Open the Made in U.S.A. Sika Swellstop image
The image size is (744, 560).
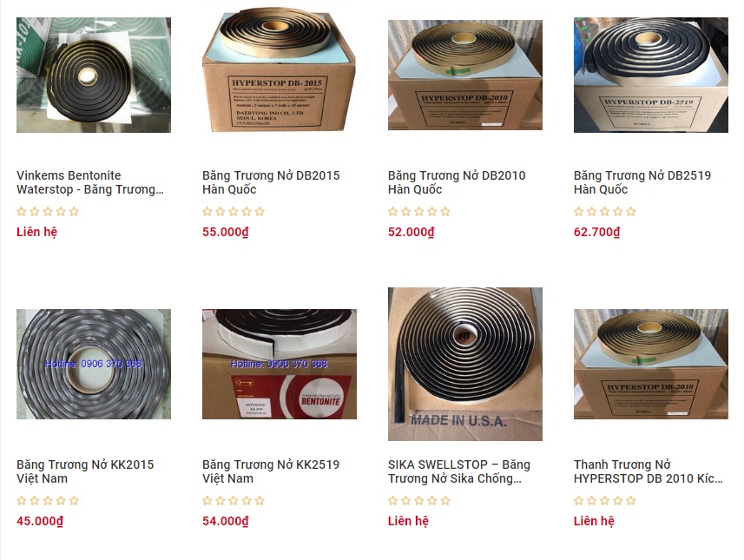pyautogui.click(x=465, y=364)
